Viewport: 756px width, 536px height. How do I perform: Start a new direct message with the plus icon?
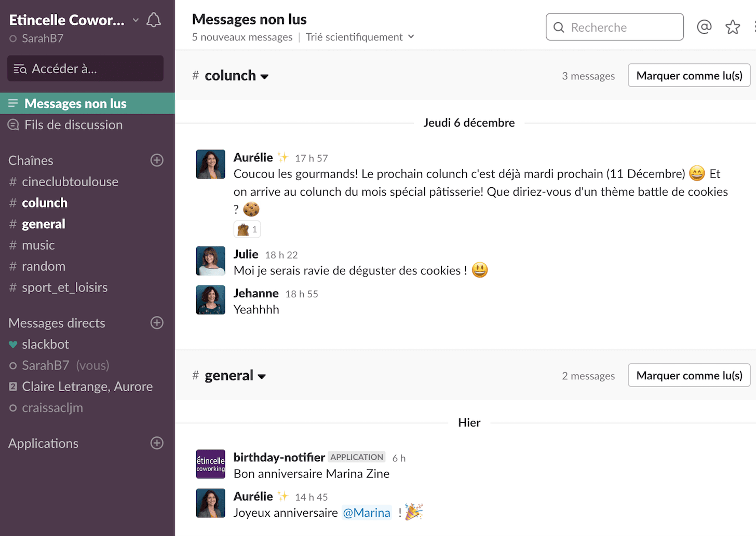[x=157, y=323]
